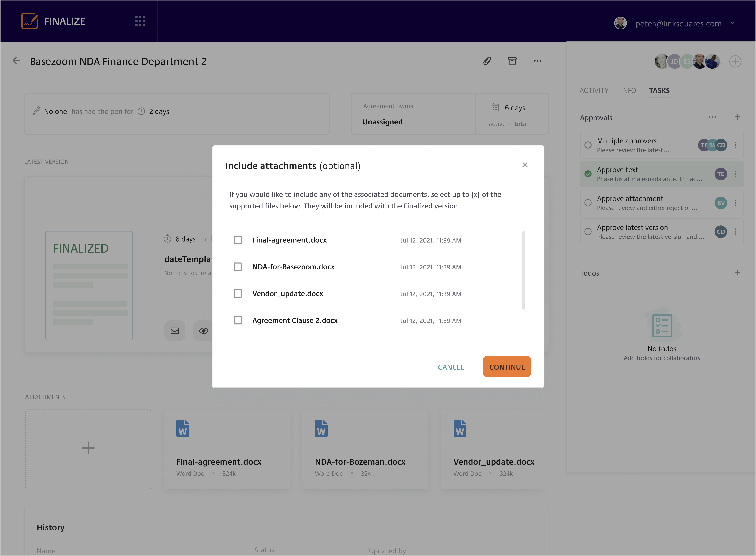Click the Unassigned agreement owner
The image size is (756, 556).
coord(383,122)
